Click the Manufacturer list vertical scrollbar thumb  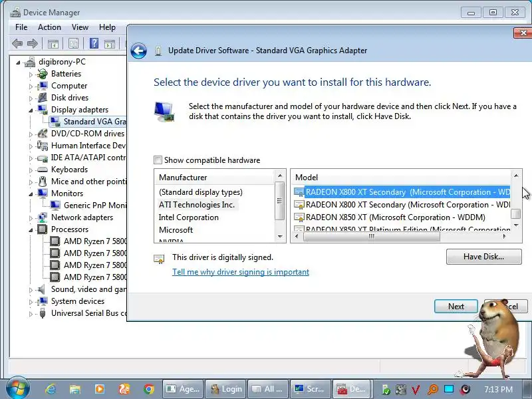[x=279, y=201]
